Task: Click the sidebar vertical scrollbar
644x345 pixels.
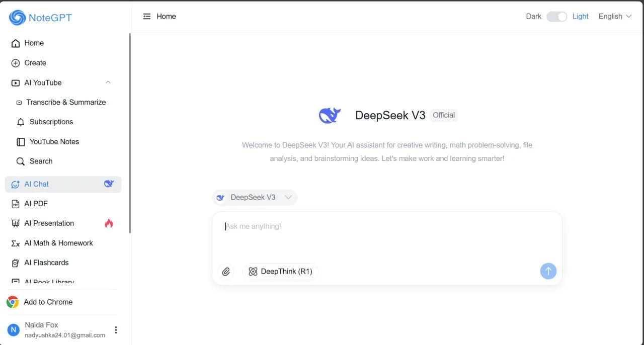Action: click(130, 133)
